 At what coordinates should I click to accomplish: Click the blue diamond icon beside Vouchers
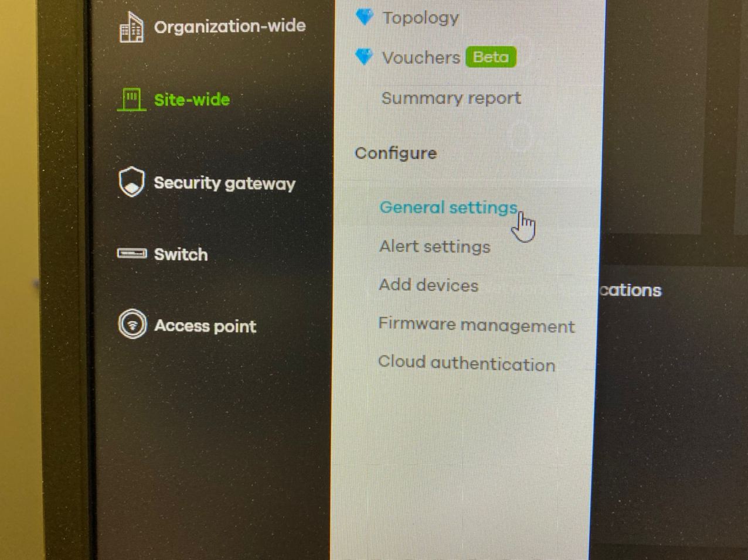364,57
